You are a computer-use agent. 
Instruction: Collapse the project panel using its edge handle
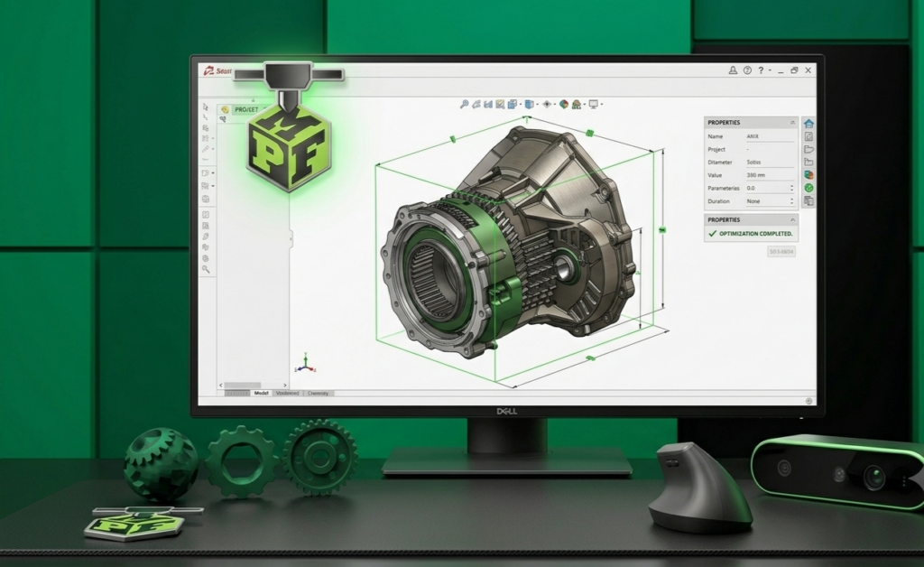pyautogui.click(x=291, y=238)
